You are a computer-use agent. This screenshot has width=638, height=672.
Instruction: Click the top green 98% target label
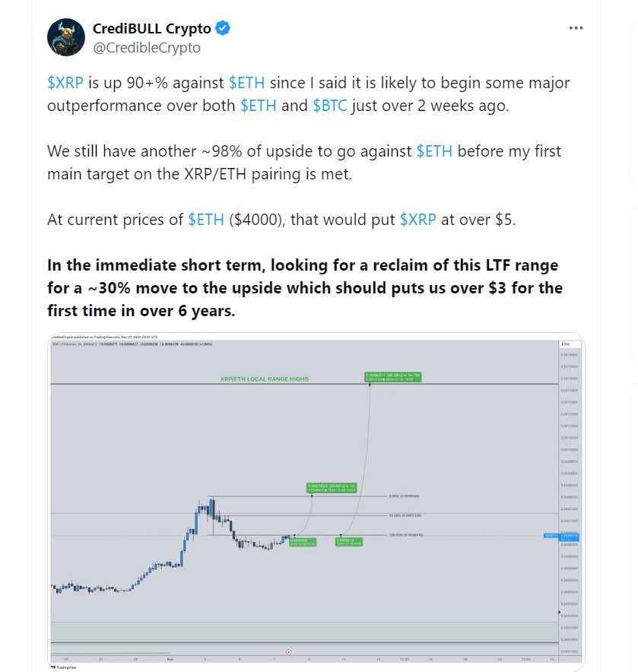click(x=391, y=376)
